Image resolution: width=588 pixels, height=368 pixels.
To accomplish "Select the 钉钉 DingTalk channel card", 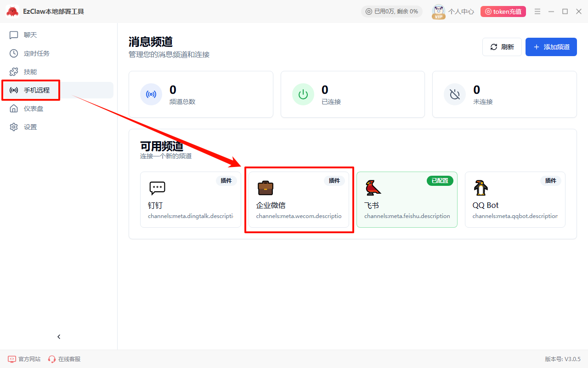I will click(x=190, y=200).
